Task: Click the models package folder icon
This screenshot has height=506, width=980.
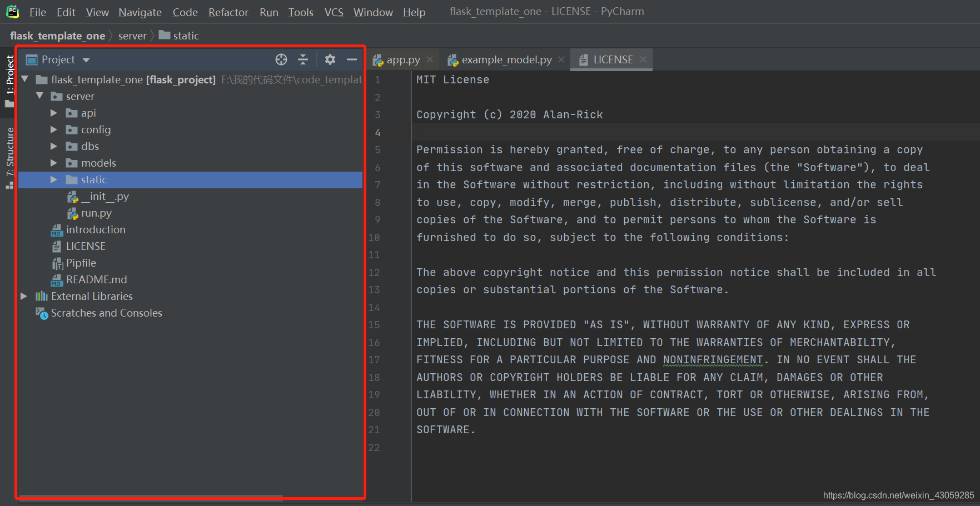Action: click(x=72, y=163)
